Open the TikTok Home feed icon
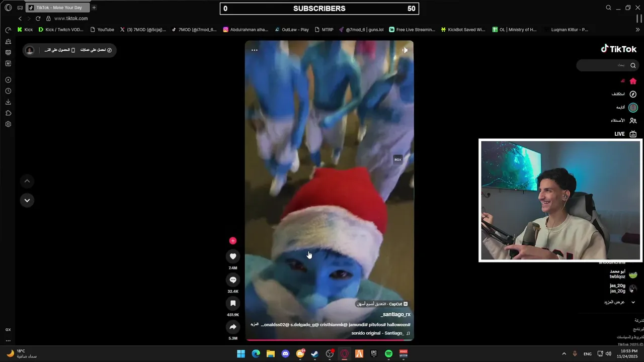Screen dimensions: 644x362 pos(633,81)
